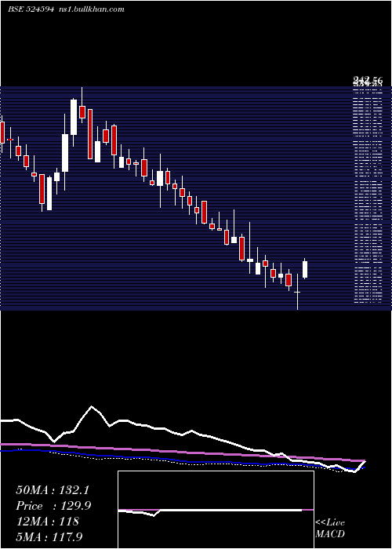The image size is (392, 549).
Task: Click the 242.56 price axis label
Action: tap(368, 81)
